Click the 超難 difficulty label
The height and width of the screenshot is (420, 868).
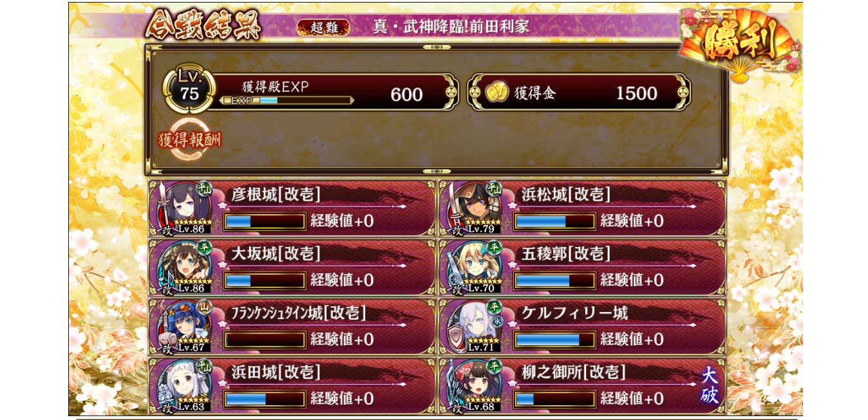click(x=323, y=27)
